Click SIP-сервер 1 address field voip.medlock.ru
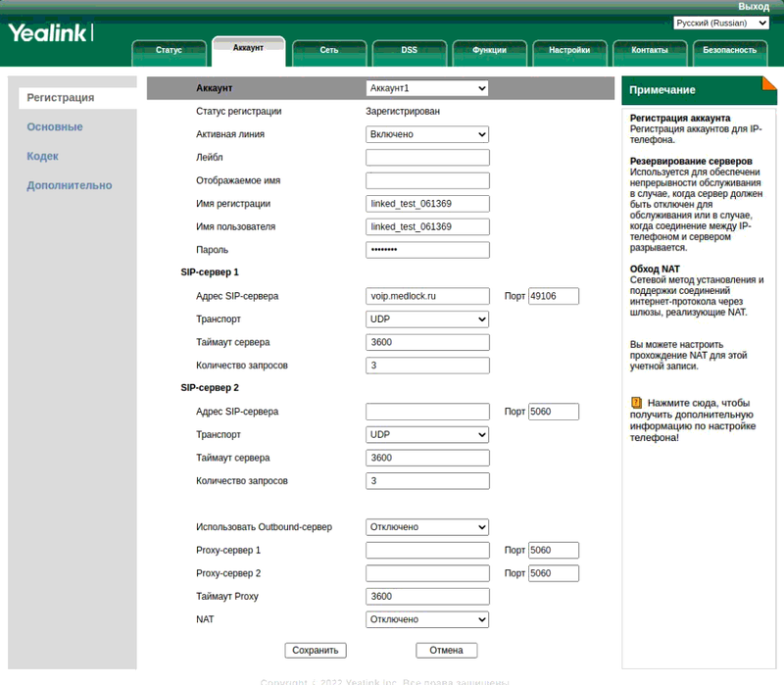 coord(427,296)
